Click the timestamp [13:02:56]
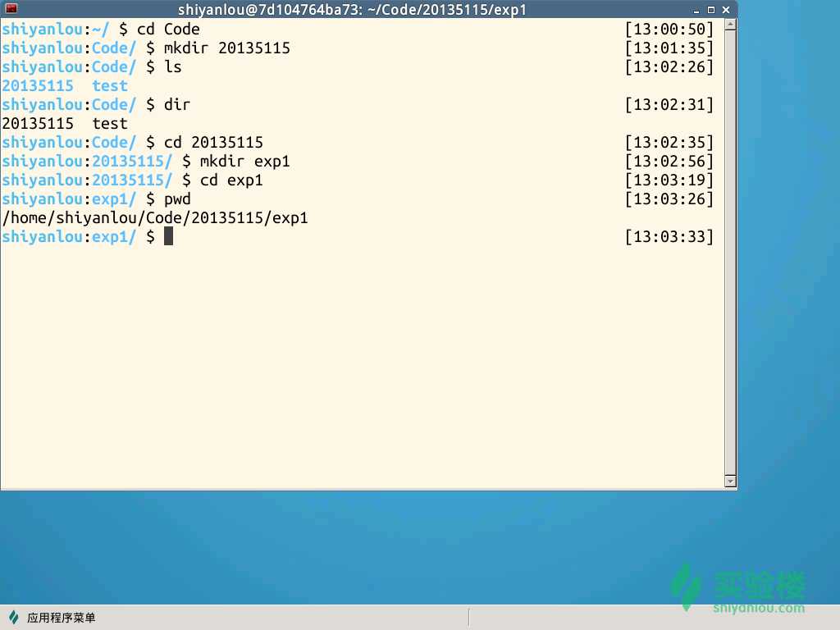The height and width of the screenshot is (630, 840). [x=669, y=162]
